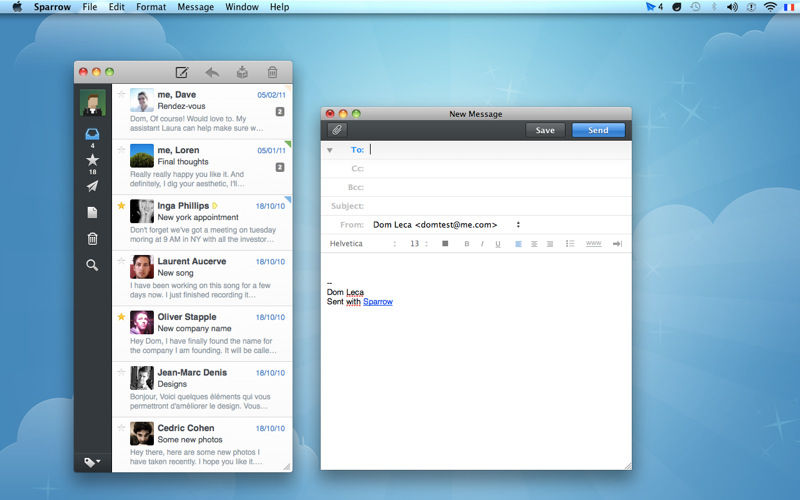This screenshot has height=500, width=800.
Task: Open the Edit menu
Action: pyautogui.click(x=116, y=7)
